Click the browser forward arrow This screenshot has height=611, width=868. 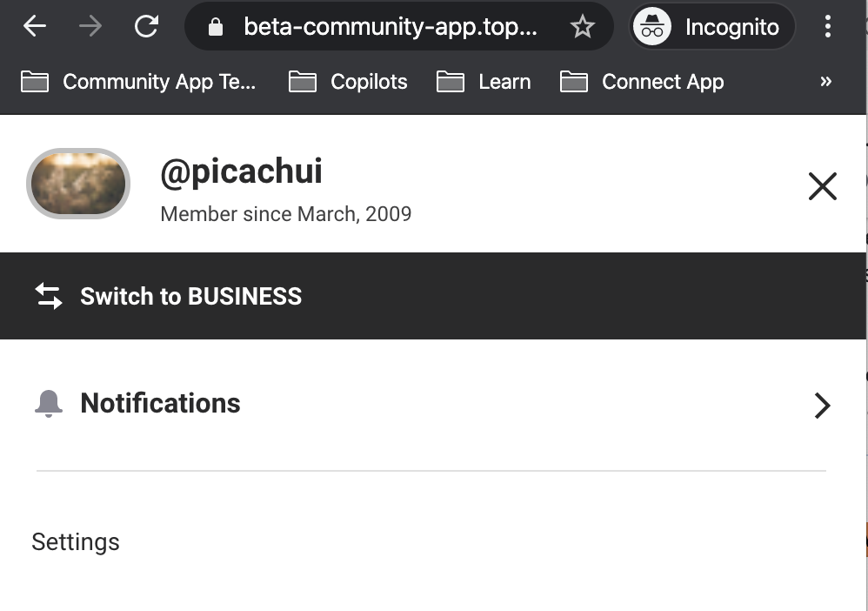click(90, 26)
